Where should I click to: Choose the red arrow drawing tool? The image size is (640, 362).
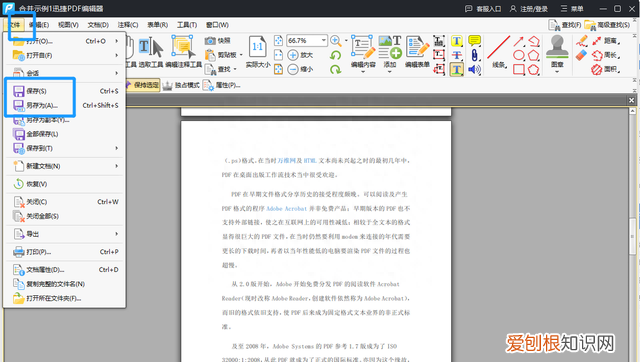click(519, 41)
